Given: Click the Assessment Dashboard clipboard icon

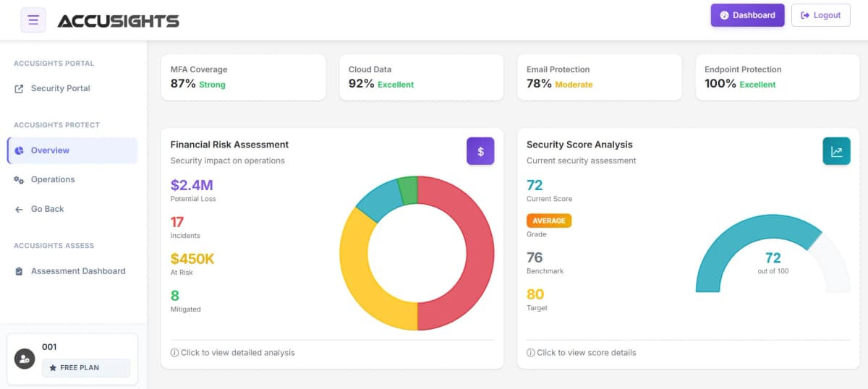Looking at the screenshot, I should 19,272.
